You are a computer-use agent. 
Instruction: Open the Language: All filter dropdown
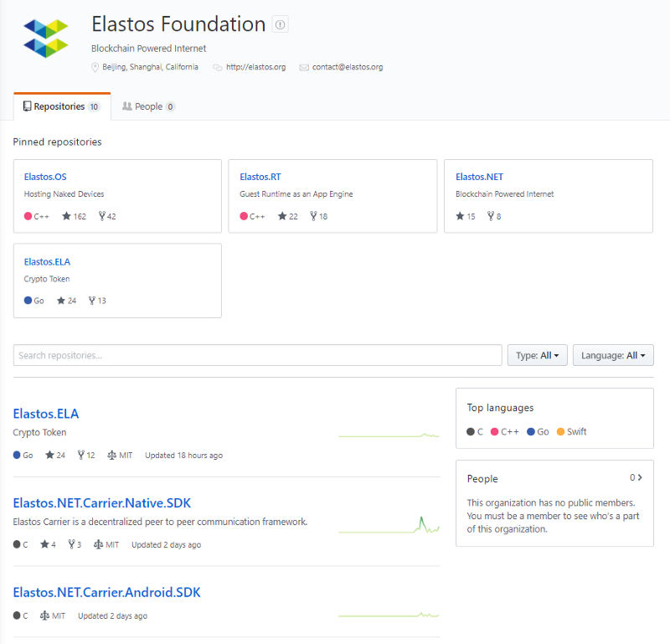click(613, 356)
